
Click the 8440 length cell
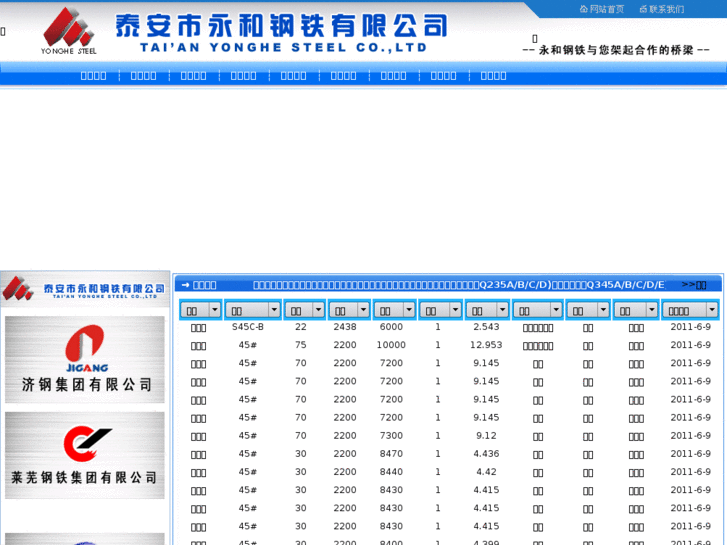click(391, 472)
